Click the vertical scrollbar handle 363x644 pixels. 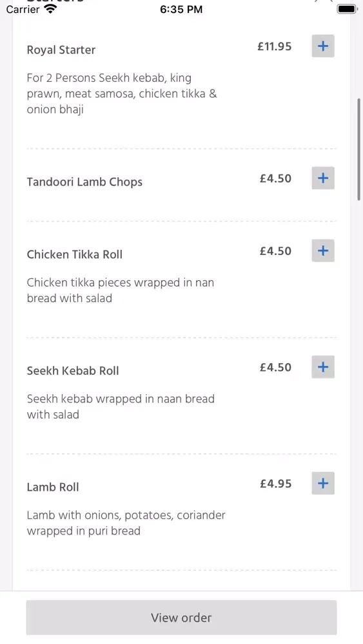pos(359,149)
